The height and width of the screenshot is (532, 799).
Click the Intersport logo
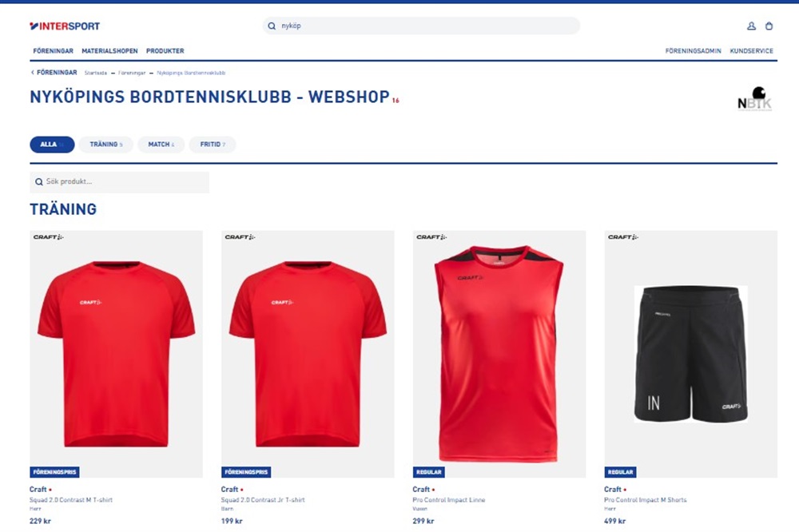point(65,26)
